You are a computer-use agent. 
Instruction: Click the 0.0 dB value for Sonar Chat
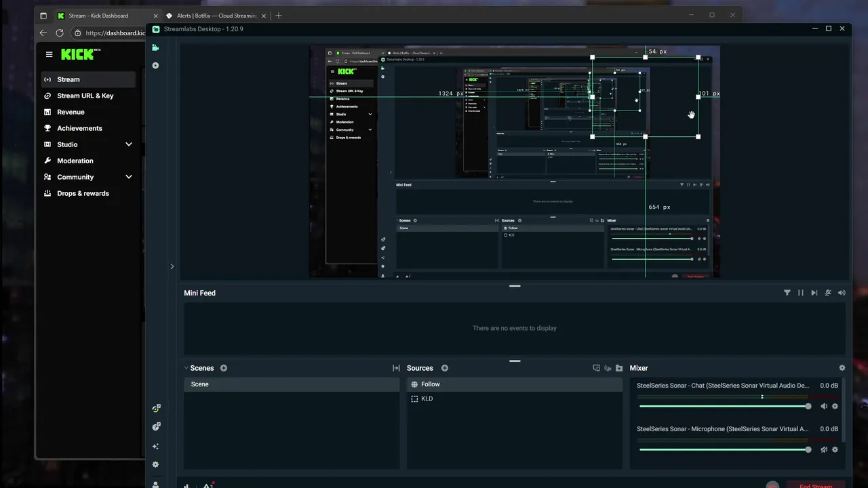click(829, 386)
